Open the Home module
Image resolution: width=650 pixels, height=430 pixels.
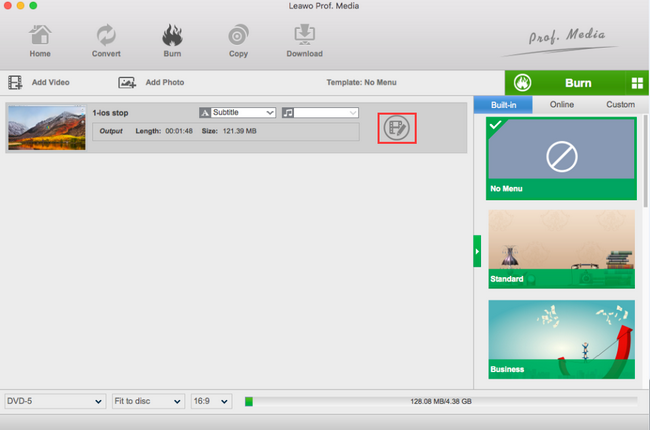click(40, 41)
